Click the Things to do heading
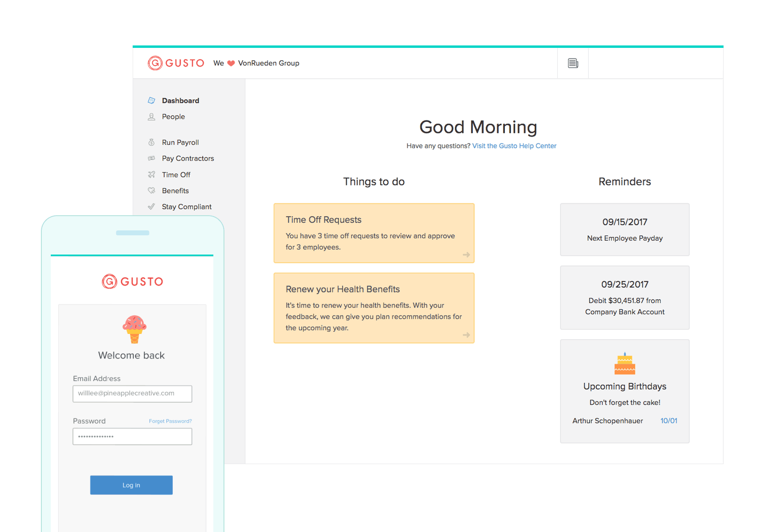 pos(374,181)
